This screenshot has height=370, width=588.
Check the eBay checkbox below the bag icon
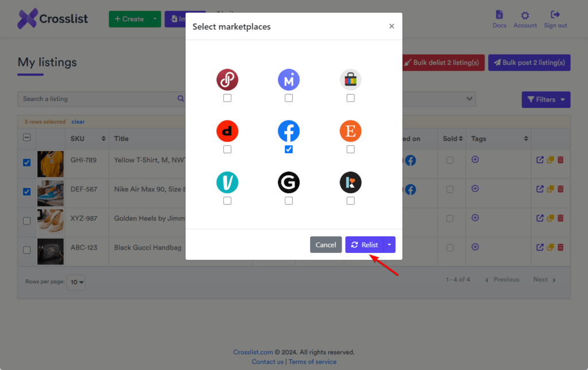pyautogui.click(x=350, y=98)
